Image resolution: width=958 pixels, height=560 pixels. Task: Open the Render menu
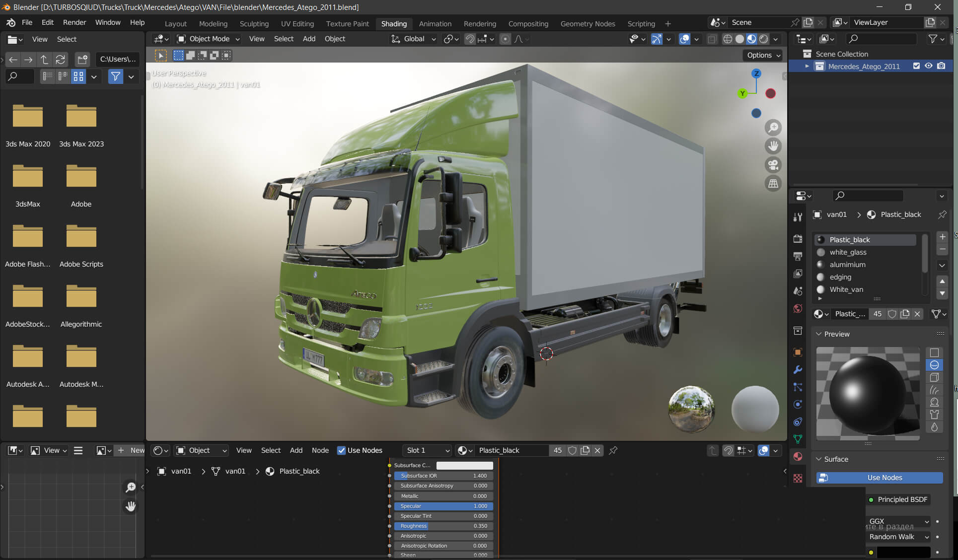pyautogui.click(x=74, y=22)
